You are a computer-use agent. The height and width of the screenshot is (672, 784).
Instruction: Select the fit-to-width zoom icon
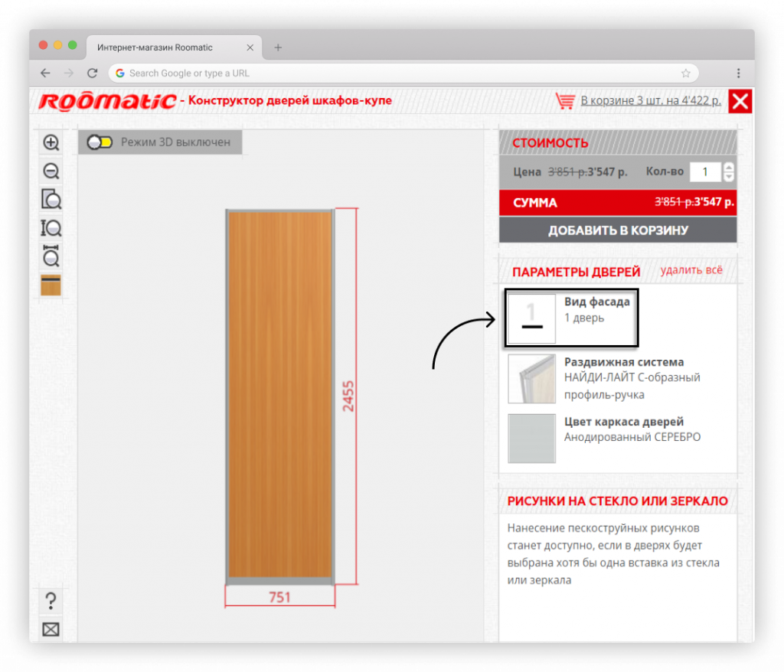coord(51,256)
